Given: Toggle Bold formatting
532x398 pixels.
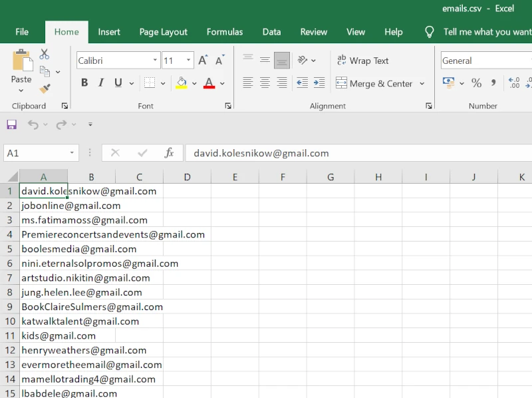Looking at the screenshot, I should (x=84, y=83).
